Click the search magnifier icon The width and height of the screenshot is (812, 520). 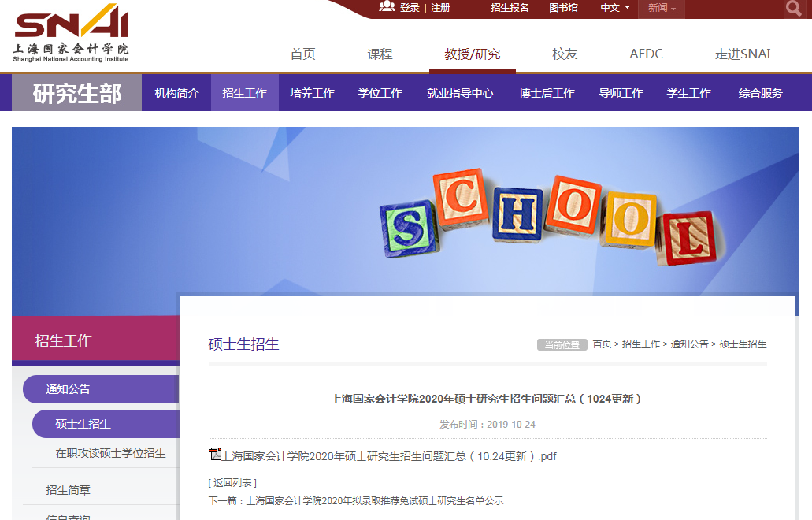(x=792, y=9)
